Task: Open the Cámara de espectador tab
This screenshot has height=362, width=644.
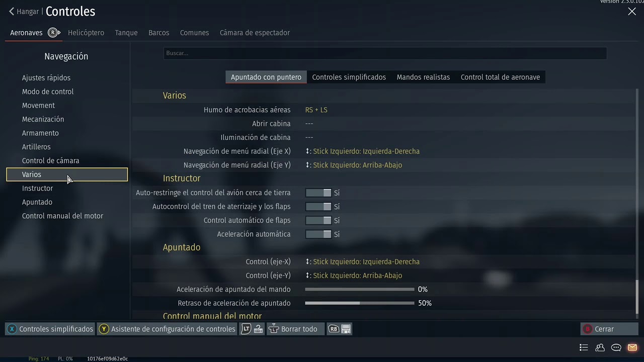Action: click(255, 33)
